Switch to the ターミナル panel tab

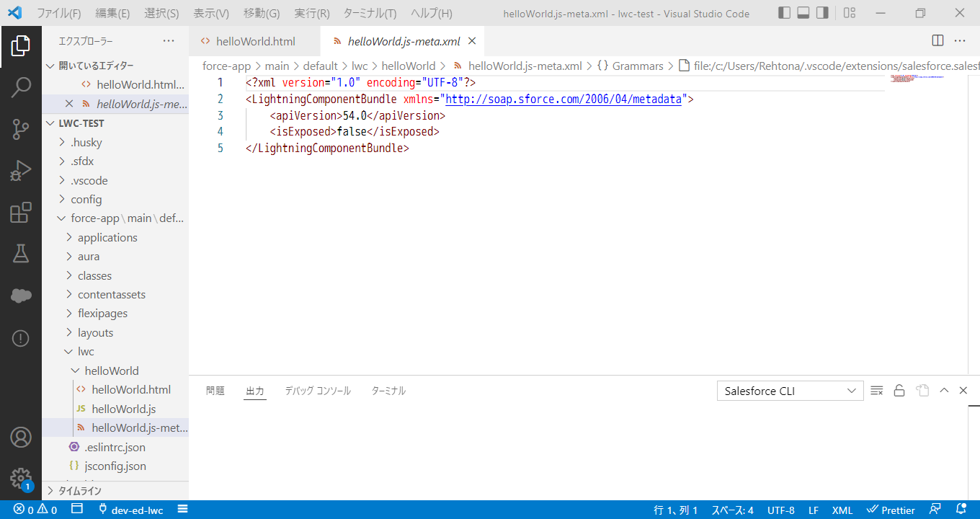coord(388,391)
